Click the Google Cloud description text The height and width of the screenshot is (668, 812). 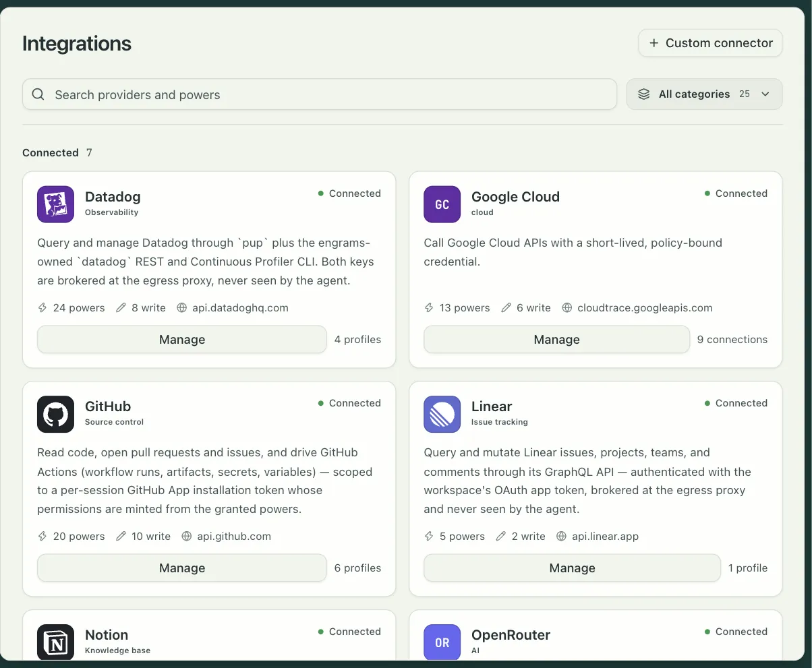click(x=573, y=252)
